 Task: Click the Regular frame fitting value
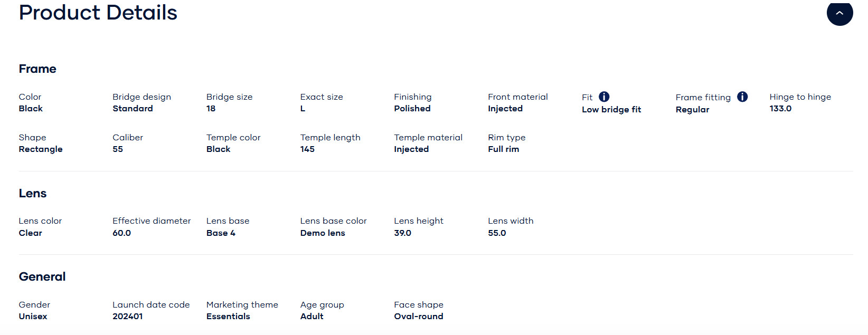pyautogui.click(x=692, y=110)
